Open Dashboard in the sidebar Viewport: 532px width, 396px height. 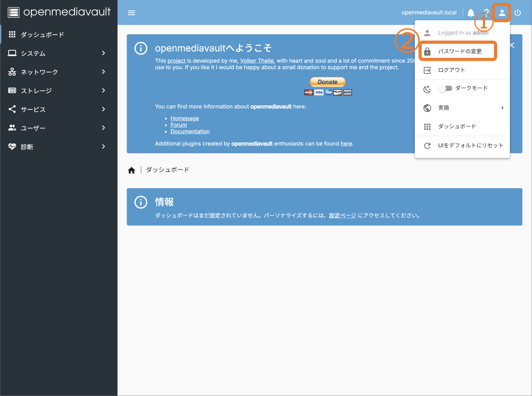(x=59, y=35)
